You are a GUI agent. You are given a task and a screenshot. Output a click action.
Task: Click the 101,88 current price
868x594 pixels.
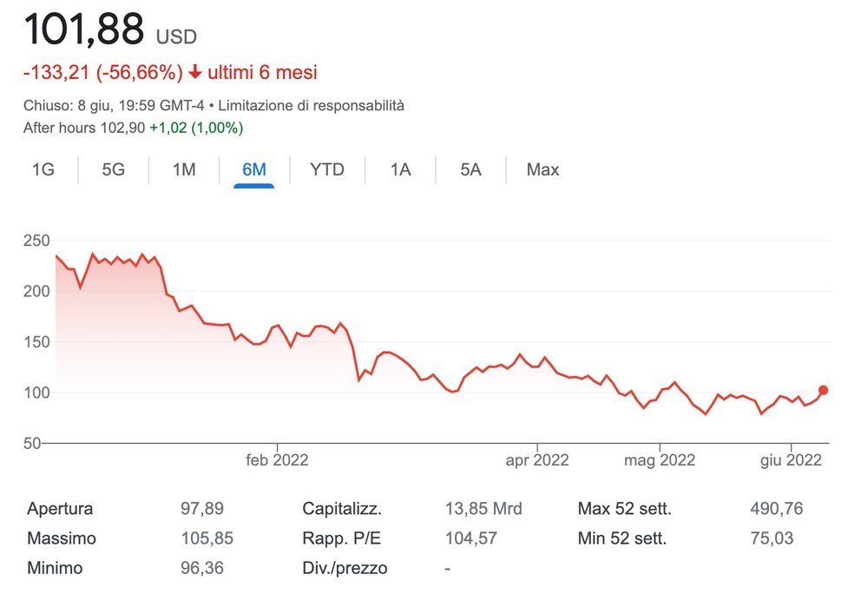tap(83, 30)
